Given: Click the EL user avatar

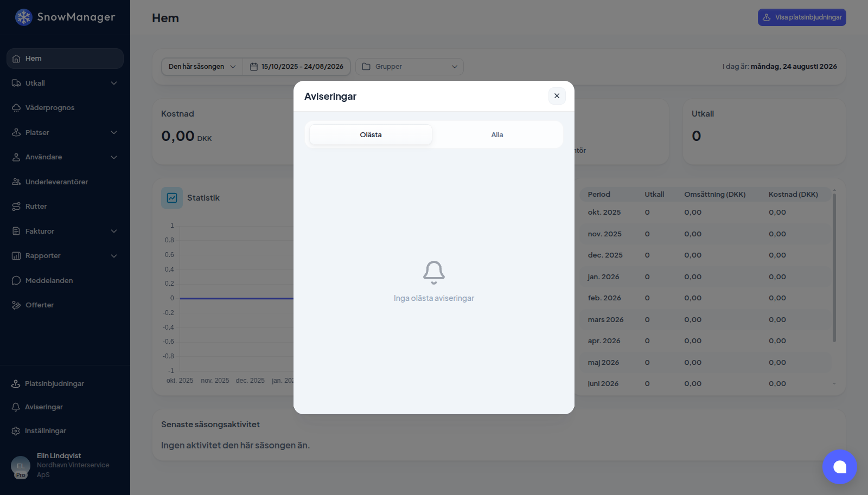Looking at the screenshot, I should [21, 466].
